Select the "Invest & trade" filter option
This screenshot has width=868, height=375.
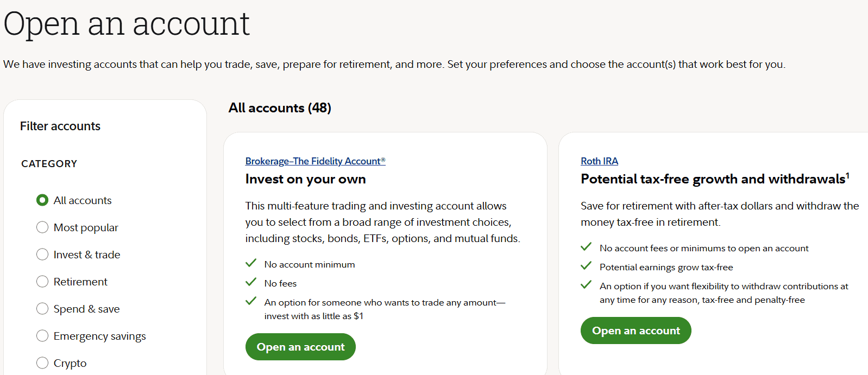pos(42,254)
